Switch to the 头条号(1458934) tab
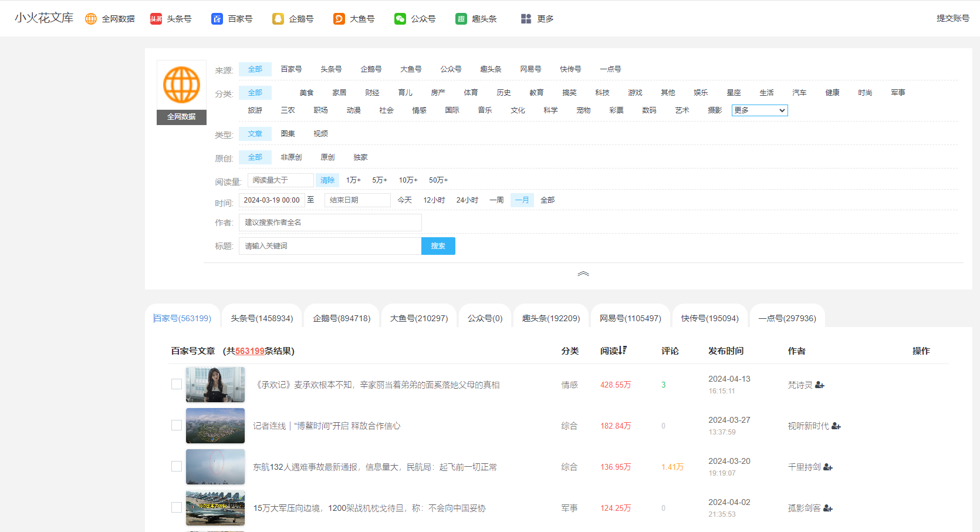This screenshot has height=532, width=980. [262, 318]
